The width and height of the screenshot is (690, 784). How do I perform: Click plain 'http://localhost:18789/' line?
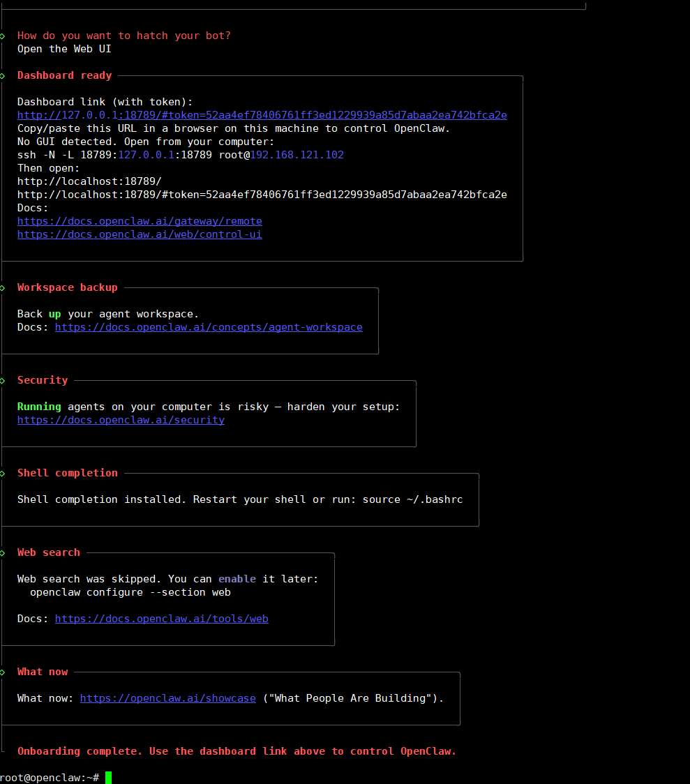coord(89,181)
